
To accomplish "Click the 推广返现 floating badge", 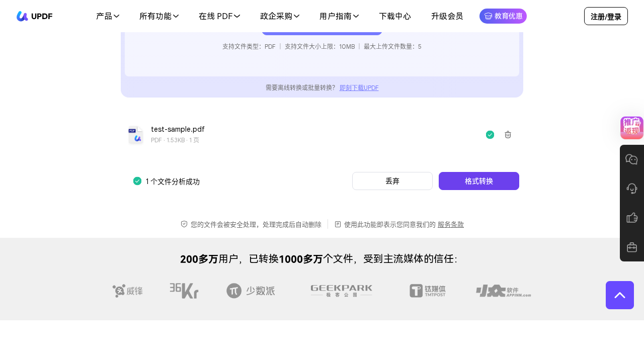I will pyautogui.click(x=632, y=127).
